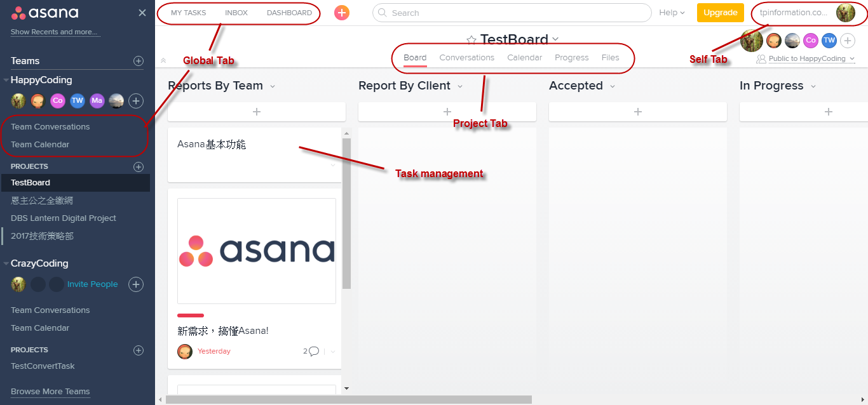The width and height of the screenshot is (868, 405).
Task: Open Reports By Team column menu
Action: [x=273, y=86]
